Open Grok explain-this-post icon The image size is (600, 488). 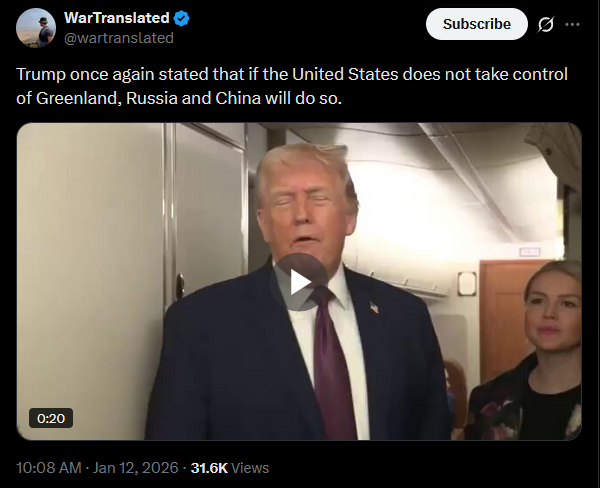[545, 24]
